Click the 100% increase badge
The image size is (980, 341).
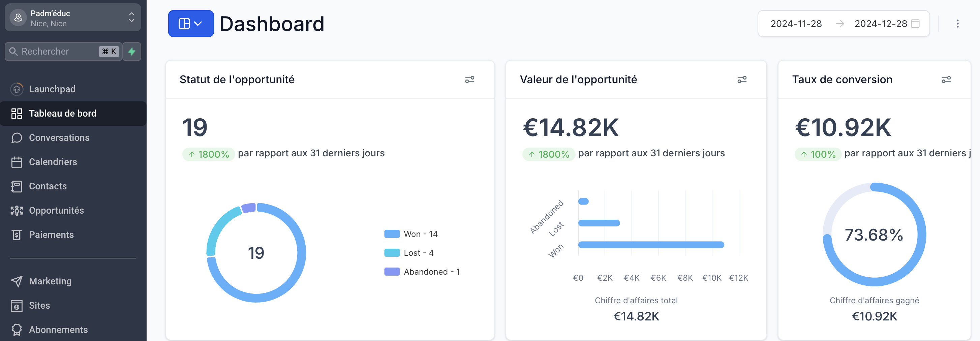pos(818,154)
